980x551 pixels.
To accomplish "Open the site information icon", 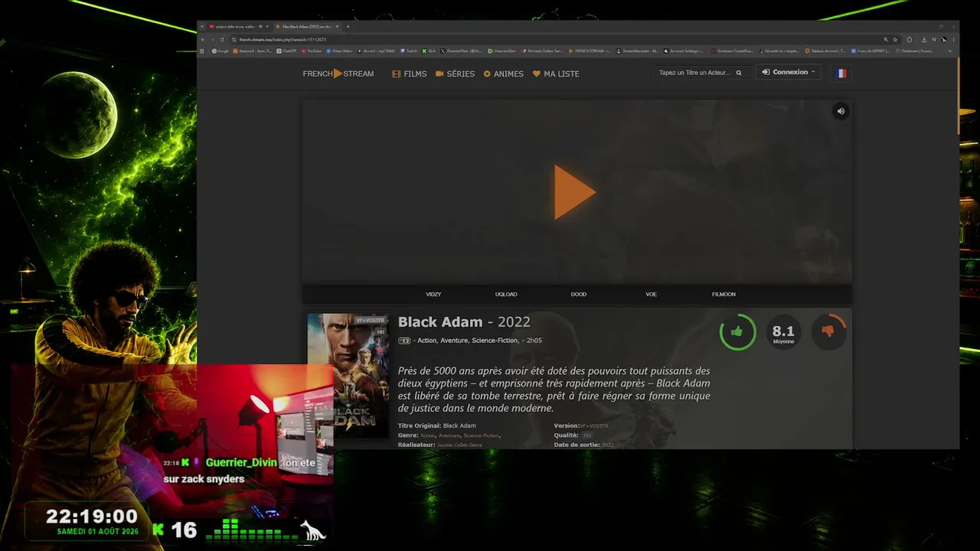I will tap(234, 40).
